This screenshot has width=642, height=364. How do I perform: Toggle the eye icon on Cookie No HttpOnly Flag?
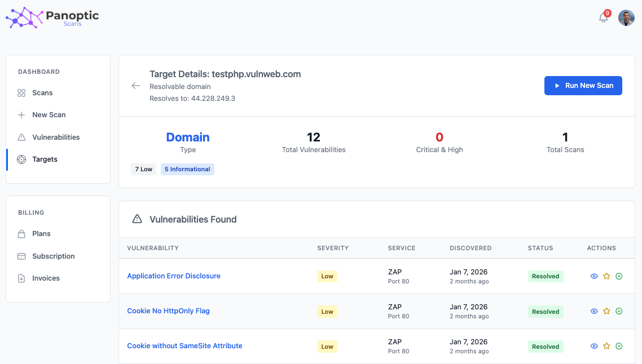pyautogui.click(x=593, y=311)
